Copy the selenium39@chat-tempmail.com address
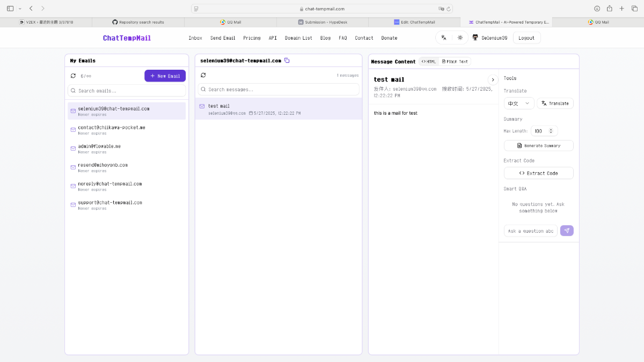Viewport: 644px width, 362px height. click(x=287, y=61)
